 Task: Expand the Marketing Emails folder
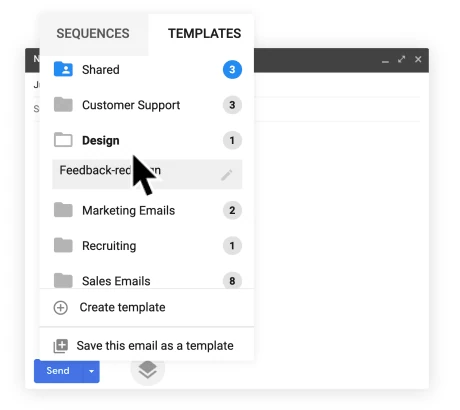147,210
